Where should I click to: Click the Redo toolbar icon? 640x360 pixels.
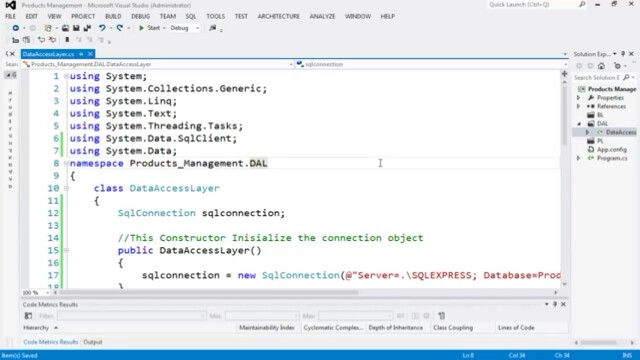click(x=120, y=28)
